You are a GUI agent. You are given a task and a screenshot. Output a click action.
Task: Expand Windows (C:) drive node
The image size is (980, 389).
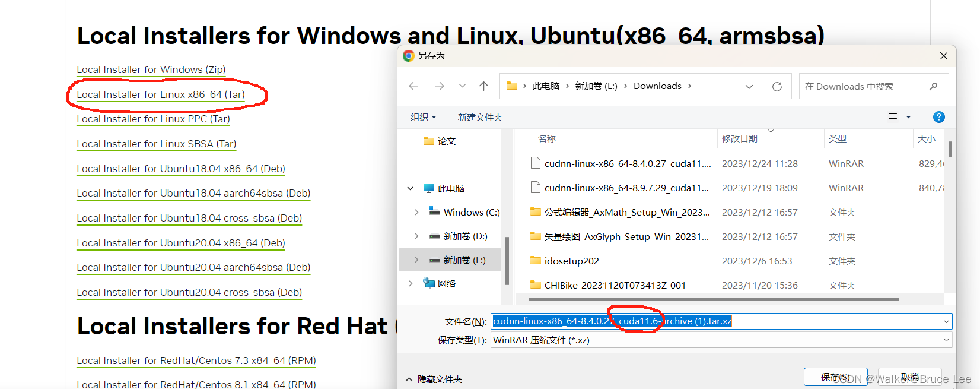tap(416, 212)
